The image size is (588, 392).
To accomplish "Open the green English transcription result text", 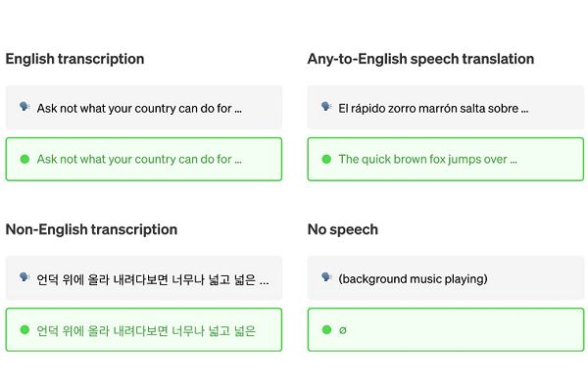I will click(139, 159).
